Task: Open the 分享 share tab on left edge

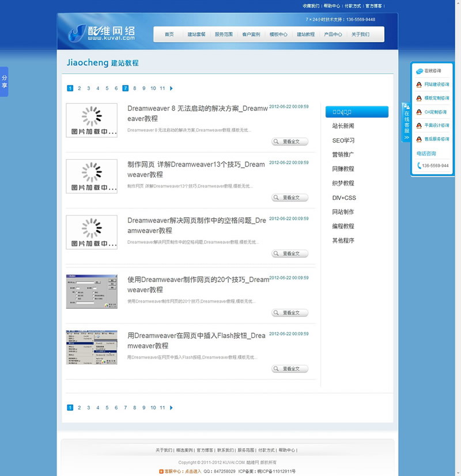Action: (x=4, y=81)
